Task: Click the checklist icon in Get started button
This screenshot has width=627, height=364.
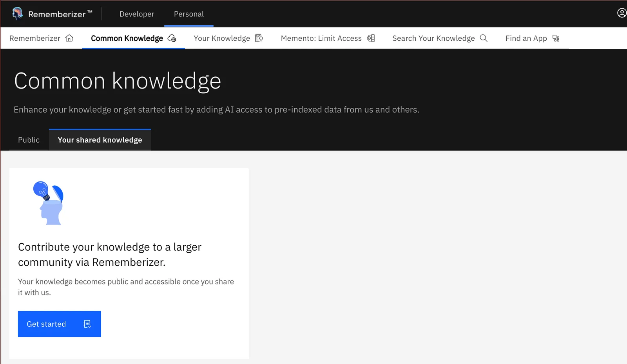Action: [x=87, y=324]
